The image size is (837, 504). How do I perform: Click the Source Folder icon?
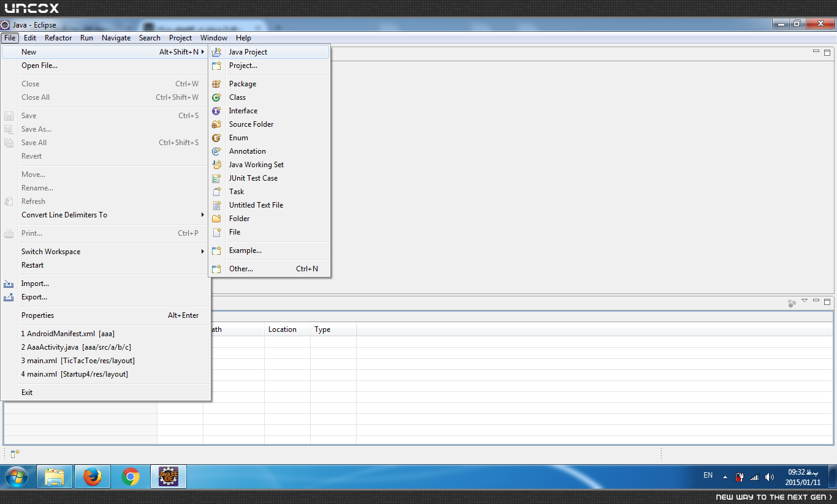point(216,124)
